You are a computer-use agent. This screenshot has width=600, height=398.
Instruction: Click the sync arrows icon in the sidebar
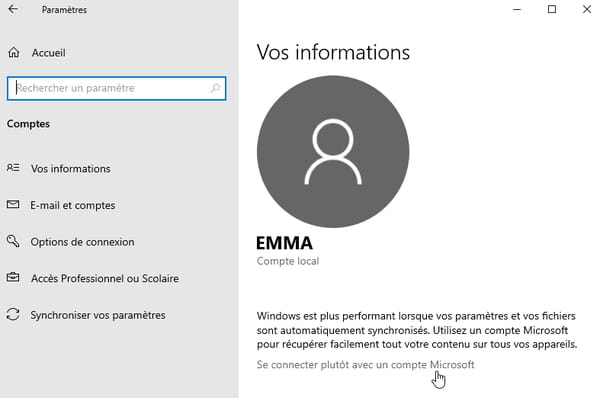tap(13, 315)
